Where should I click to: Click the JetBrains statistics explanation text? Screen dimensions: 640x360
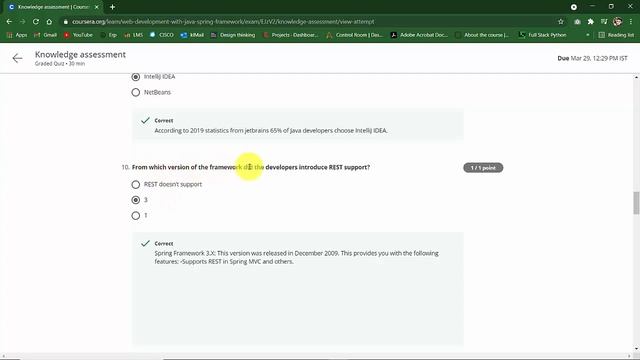pyautogui.click(x=271, y=131)
